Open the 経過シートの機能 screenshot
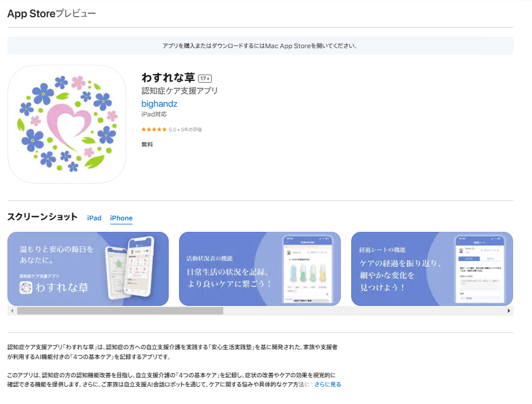532x404 pixels. tap(432, 269)
